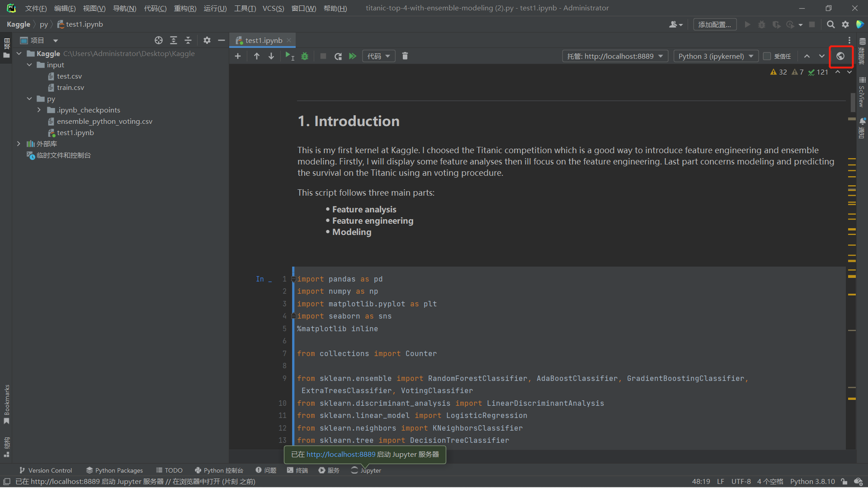Open the VCS(S) menu
Image resolution: width=868 pixels, height=488 pixels.
(x=274, y=8)
